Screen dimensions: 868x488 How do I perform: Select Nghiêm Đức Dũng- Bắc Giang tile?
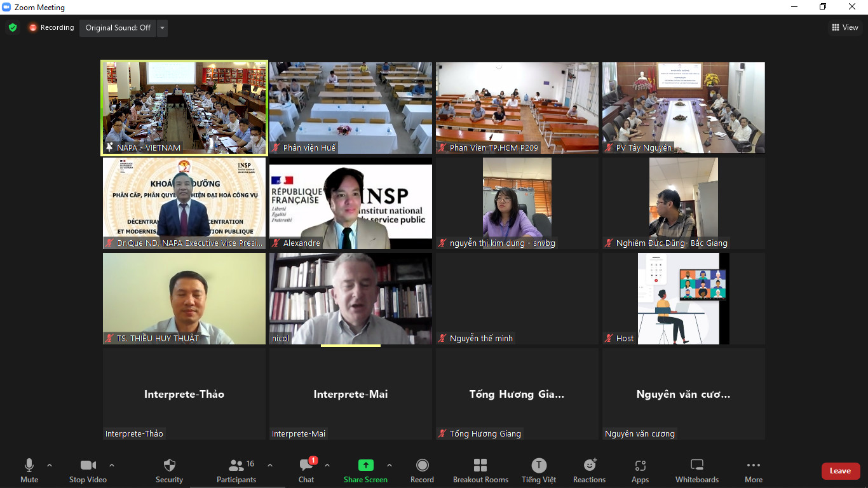[x=684, y=203]
